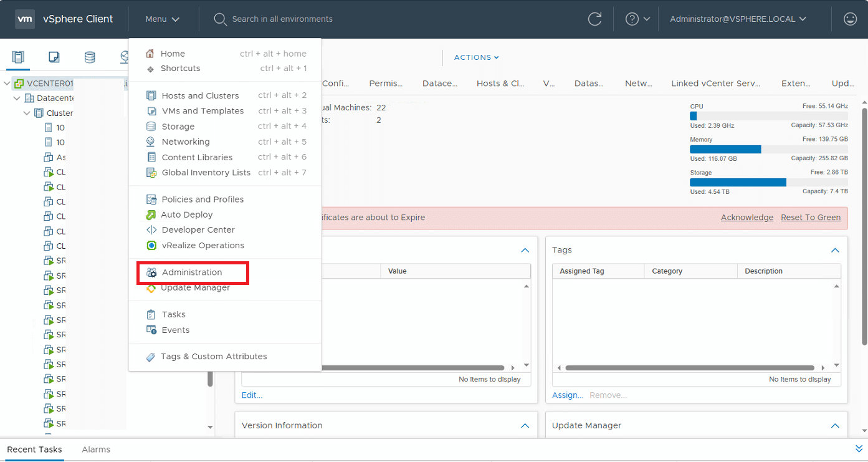This screenshot has height=462, width=868.
Task: Open the Hosts and Clusters inventory tab icon
Action: point(18,57)
